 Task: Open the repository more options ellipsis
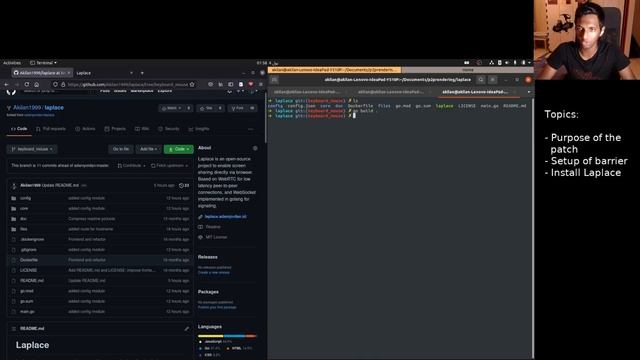click(x=251, y=129)
